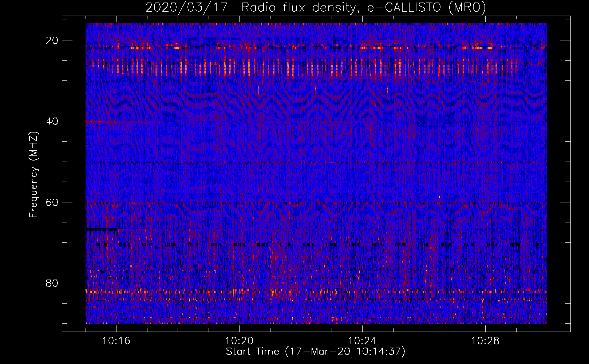Click the '80' frequency tick label
Screen dimensions: 589x364
pos(52,283)
